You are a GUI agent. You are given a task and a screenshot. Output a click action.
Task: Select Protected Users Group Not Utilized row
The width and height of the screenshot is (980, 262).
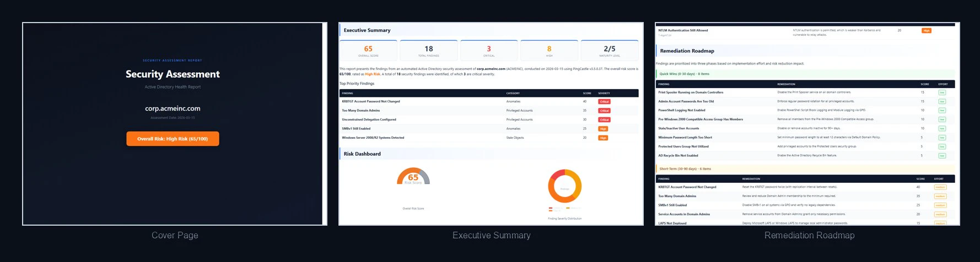pyautogui.click(x=805, y=146)
